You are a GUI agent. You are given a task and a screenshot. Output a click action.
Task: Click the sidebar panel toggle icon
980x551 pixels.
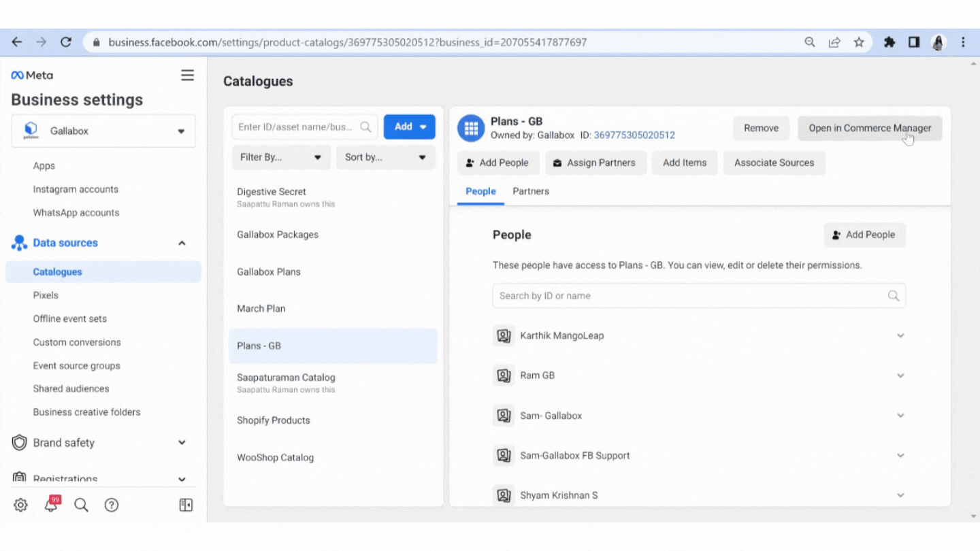tap(186, 505)
